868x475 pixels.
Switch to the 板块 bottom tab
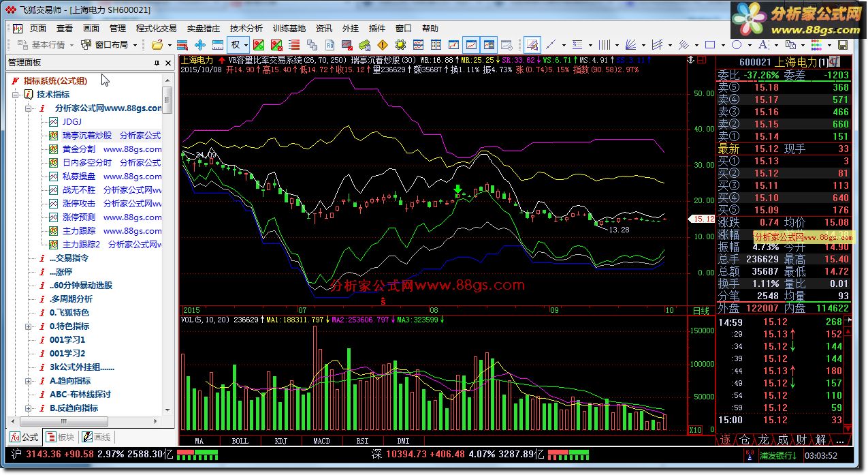tap(60, 437)
